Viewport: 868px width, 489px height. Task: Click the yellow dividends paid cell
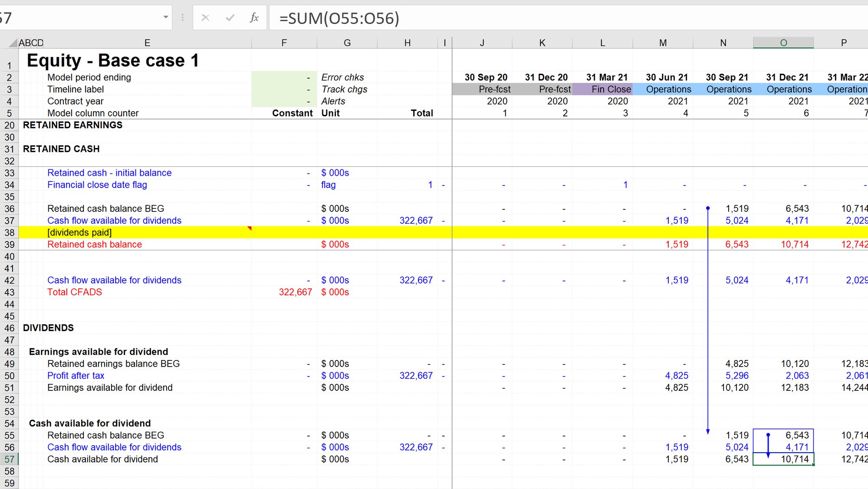79,233
